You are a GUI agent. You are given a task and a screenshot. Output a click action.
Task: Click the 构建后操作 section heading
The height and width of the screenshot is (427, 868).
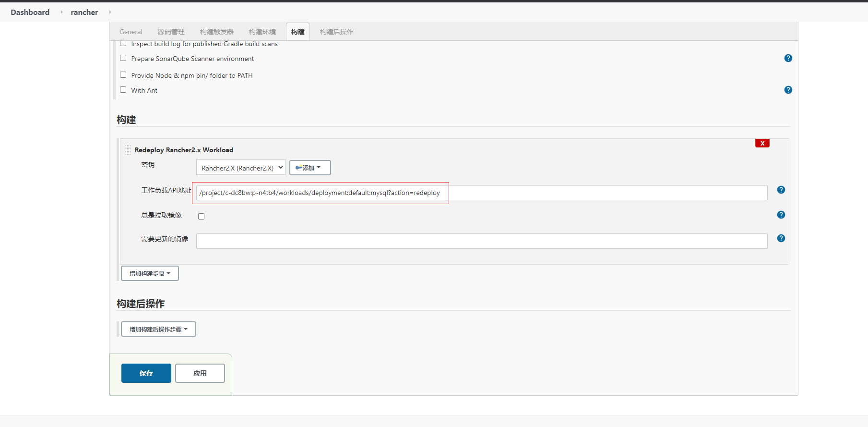coord(141,304)
